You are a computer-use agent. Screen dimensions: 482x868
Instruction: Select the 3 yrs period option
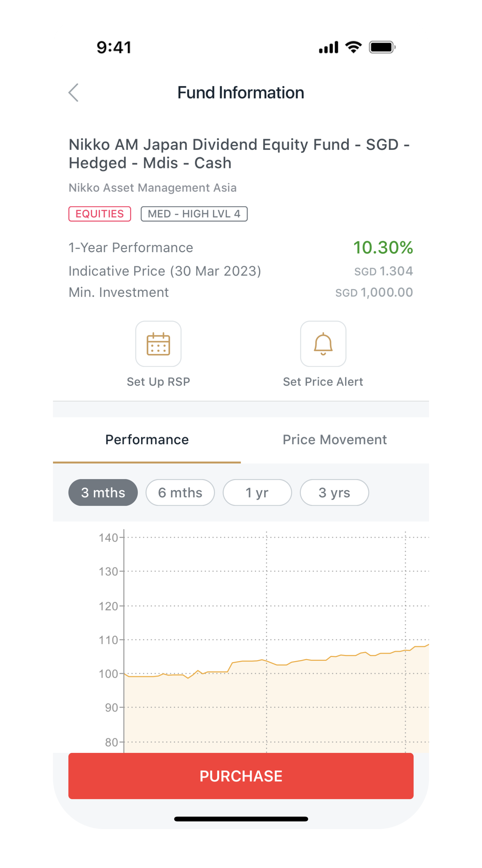coord(334,493)
